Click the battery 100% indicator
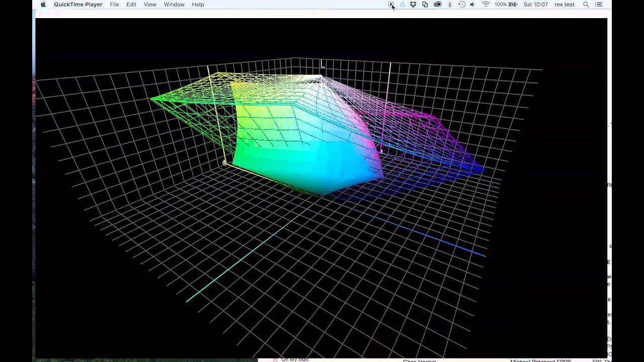Viewport: 644px width, 362px height. point(506,5)
